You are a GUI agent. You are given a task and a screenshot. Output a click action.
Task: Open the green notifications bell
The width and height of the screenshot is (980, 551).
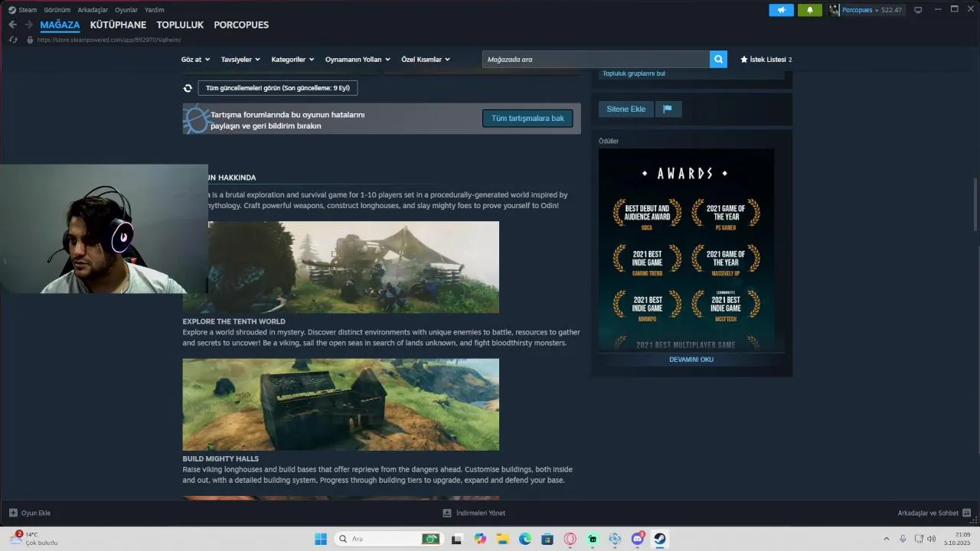pos(809,10)
